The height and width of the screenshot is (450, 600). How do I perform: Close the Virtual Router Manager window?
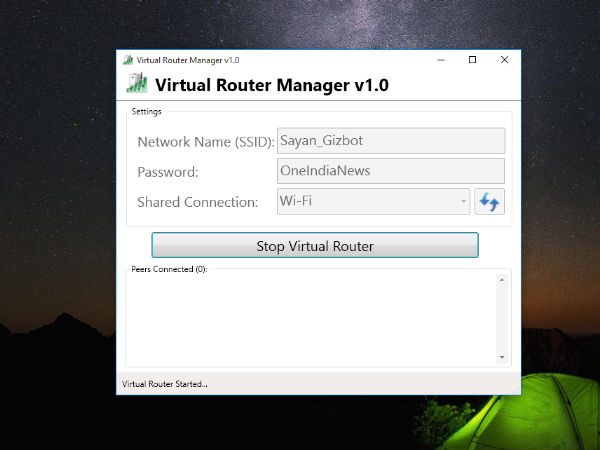coord(504,60)
